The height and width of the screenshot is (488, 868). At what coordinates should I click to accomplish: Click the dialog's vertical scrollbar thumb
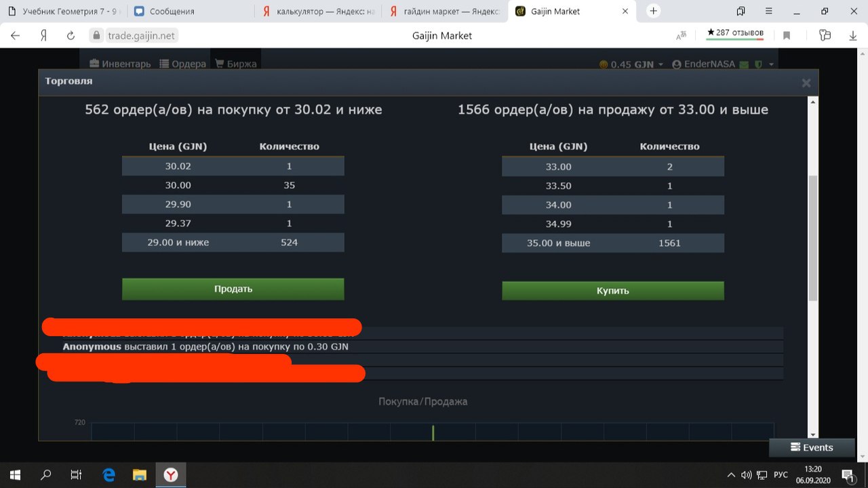(x=813, y=238)
